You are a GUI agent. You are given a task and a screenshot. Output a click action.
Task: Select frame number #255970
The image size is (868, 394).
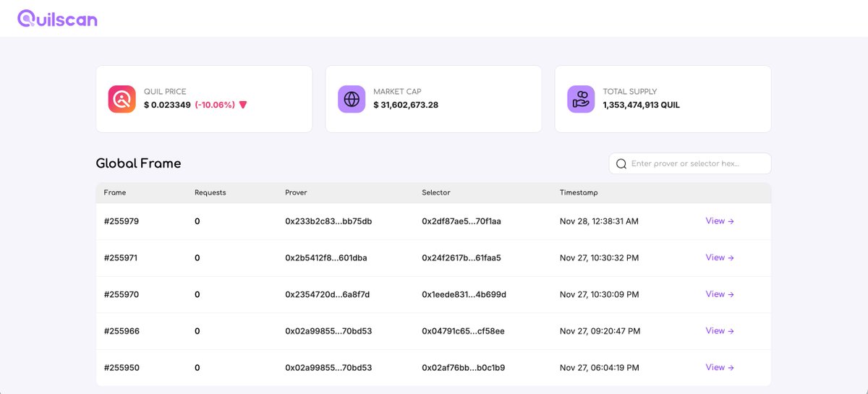coord(122,294)
